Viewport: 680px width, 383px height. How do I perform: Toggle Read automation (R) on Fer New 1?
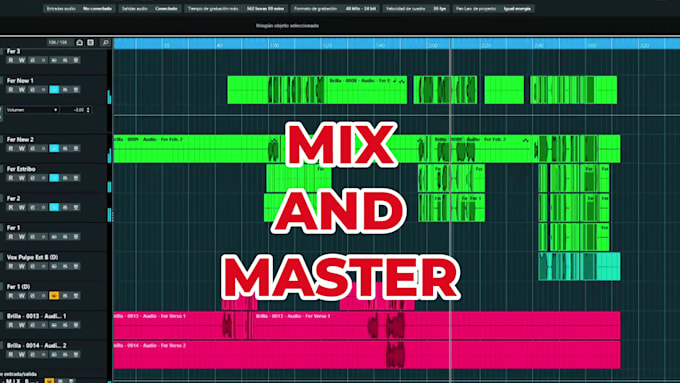coord(11,90)
